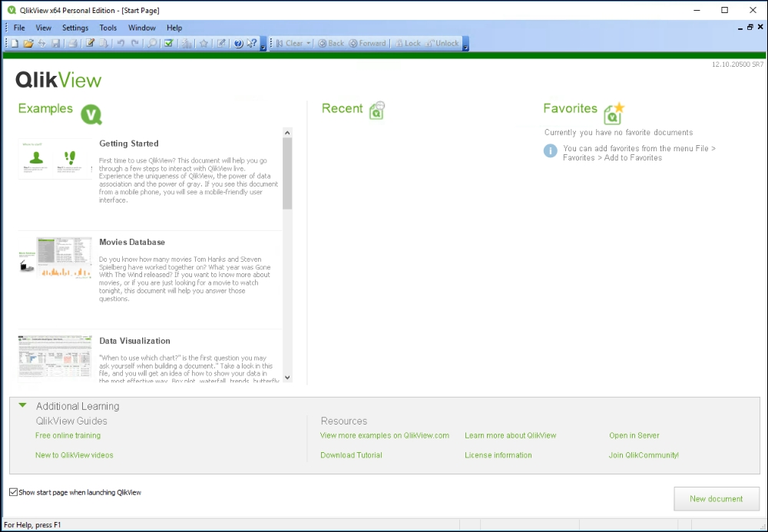Viewport: 768px width, 532px height.
Task: Create a new file via toolbar icon
Action: 15,44
